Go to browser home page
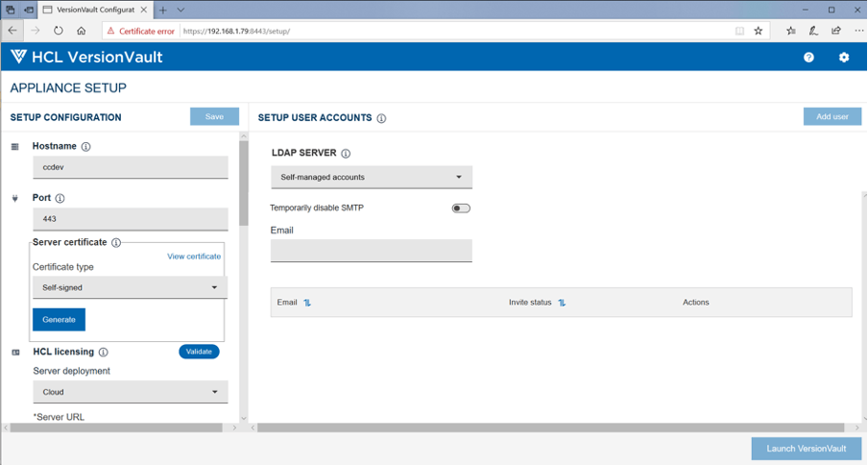This screenshot has width=868, height=465. pyautogui.click(x=82, y=31)
